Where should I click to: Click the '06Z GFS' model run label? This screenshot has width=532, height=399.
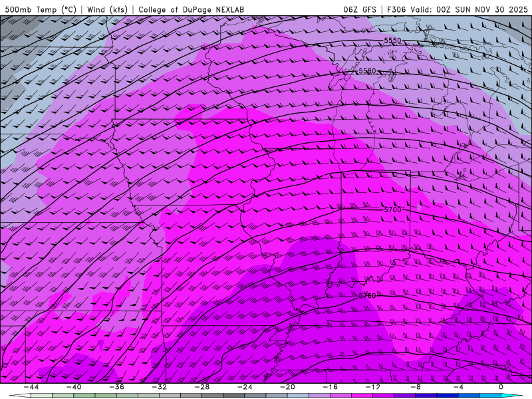[x=360, y=9]
